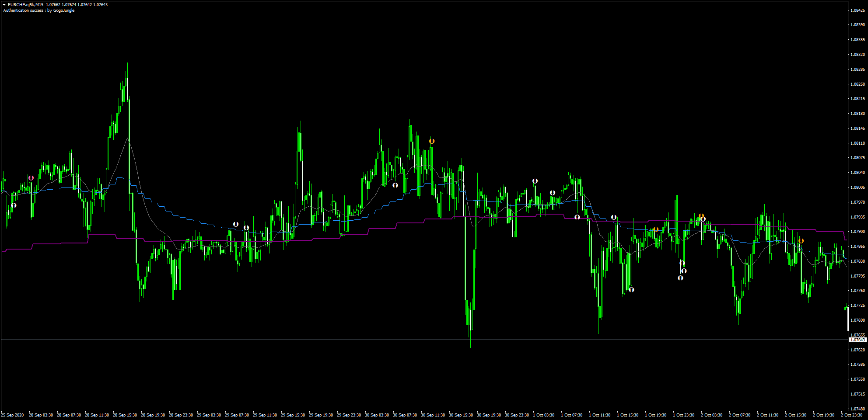
Task: Click the latest white candle at chart's right edge
Action: 847,318
